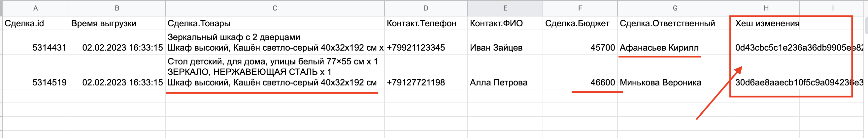Viewport: 868px width, 138px height.
Task: Select column C header
Action: pyautogui.click(x=275, y=8)
